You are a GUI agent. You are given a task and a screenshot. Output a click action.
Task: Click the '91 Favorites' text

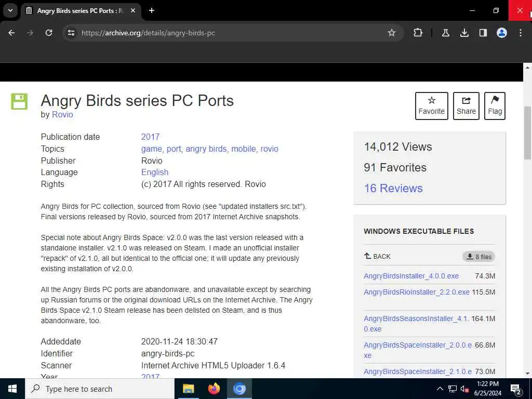pyautogui.click(x=395, y=167)
